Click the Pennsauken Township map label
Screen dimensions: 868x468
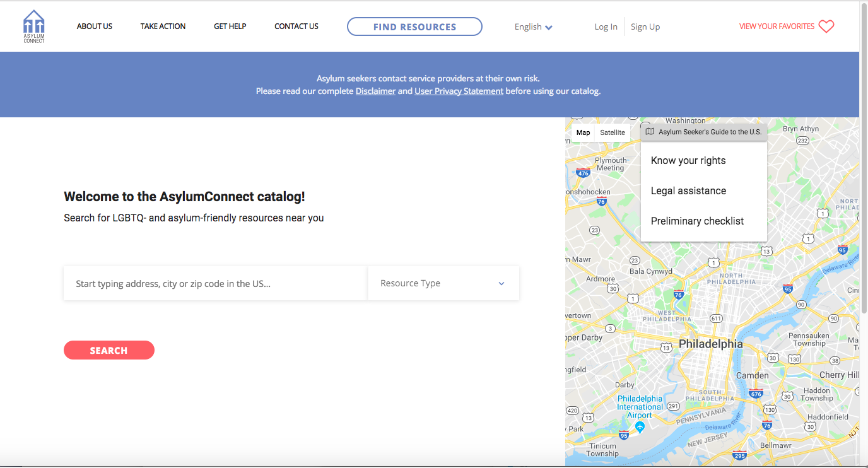[809, 339]
